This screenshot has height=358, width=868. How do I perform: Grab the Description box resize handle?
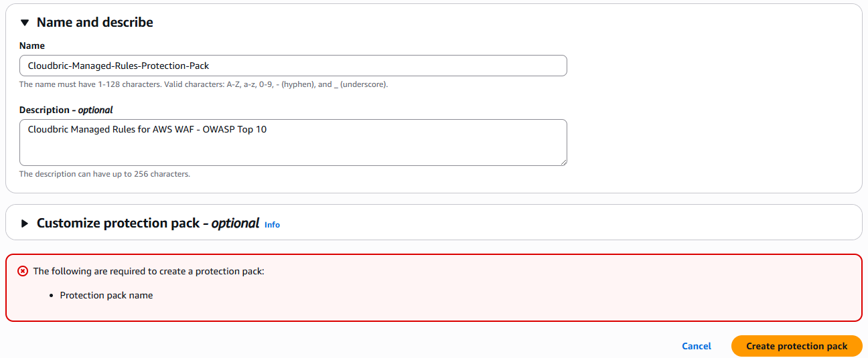click(x=563, y=161)
